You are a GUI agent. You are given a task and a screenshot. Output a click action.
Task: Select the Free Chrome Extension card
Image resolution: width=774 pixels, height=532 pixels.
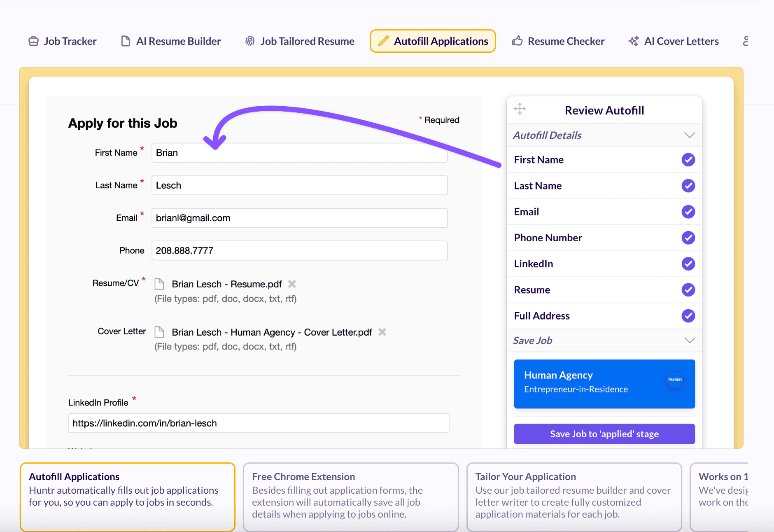click(350, 495)
